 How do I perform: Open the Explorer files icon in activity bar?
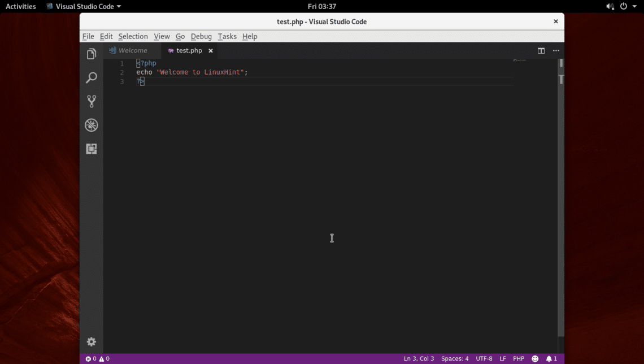coord(92,54)
